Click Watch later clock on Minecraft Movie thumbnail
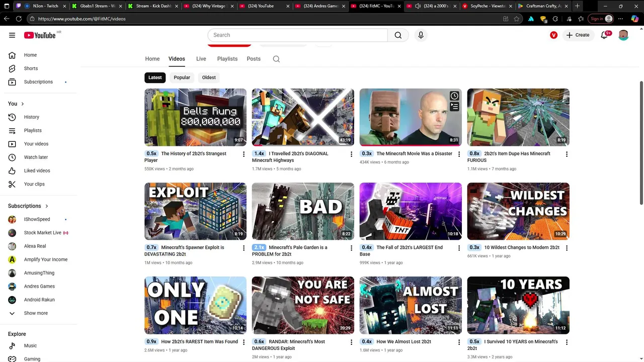The height and width of the screenshot is (362, 644). (x=454, y=96)
